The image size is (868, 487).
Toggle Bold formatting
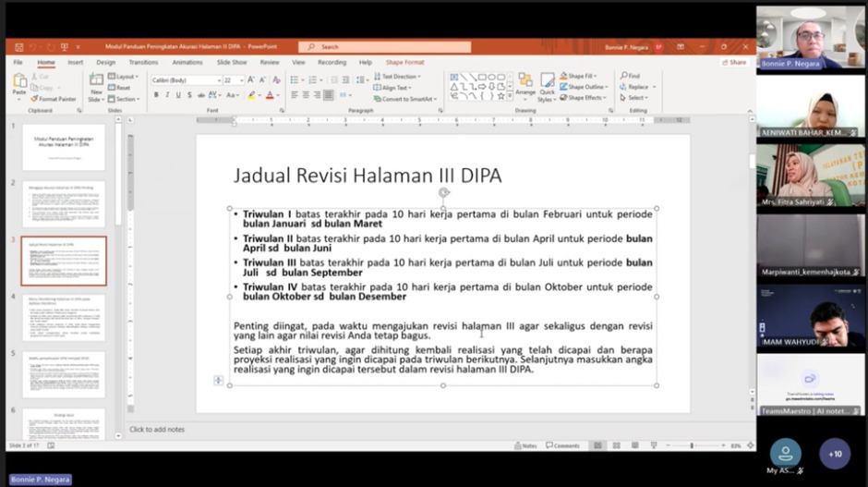coord(157,95)
